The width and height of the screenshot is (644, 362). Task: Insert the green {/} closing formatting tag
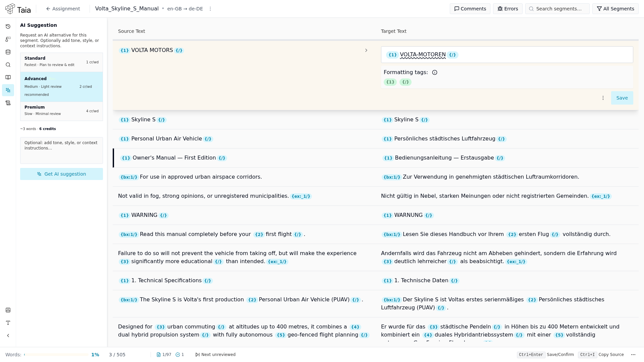pyautogui.click(x=405, y=82)
